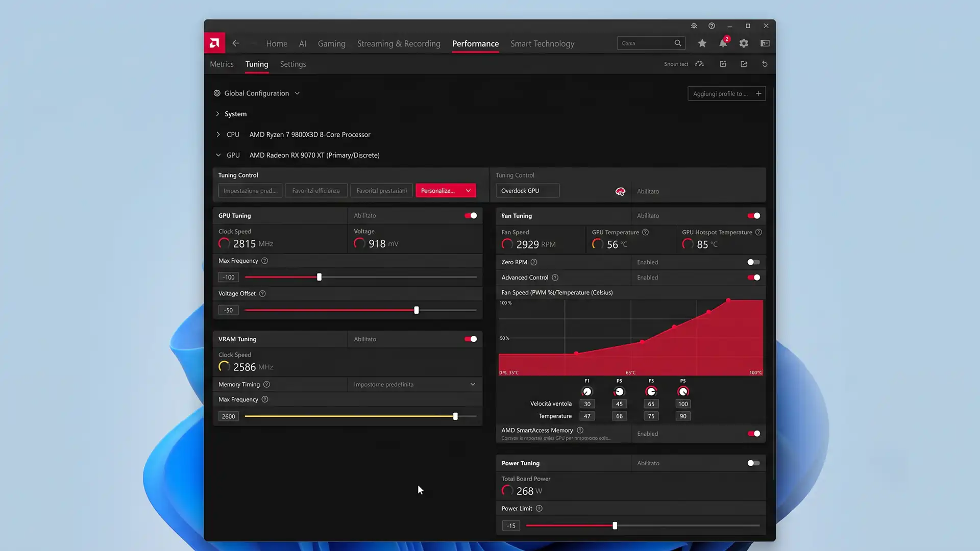
Task: Click the speedometer icon beside Snour tect
Action: [699, 64]
